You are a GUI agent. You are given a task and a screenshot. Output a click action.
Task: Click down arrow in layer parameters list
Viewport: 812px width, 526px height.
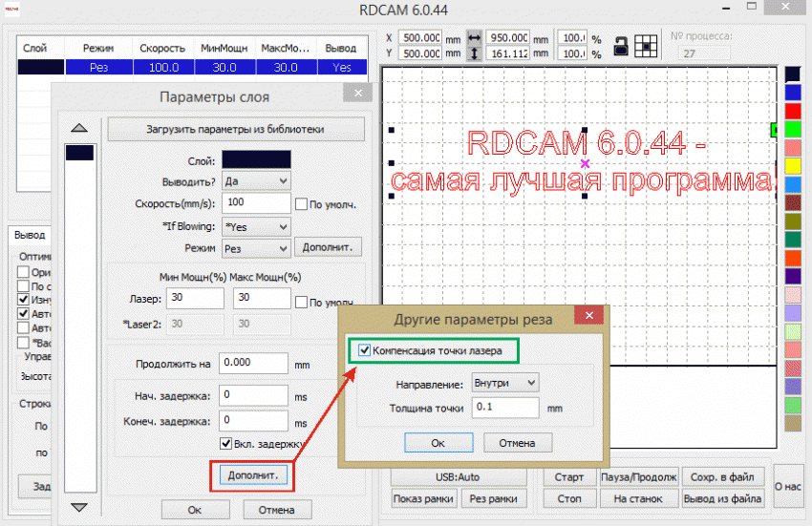coord(78,507)
